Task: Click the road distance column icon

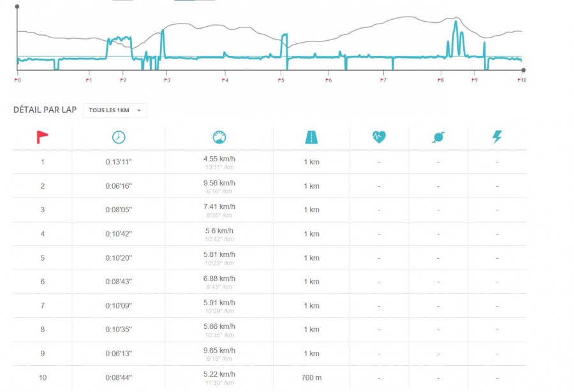Action: pyautogui.click(x=311, y=137)
